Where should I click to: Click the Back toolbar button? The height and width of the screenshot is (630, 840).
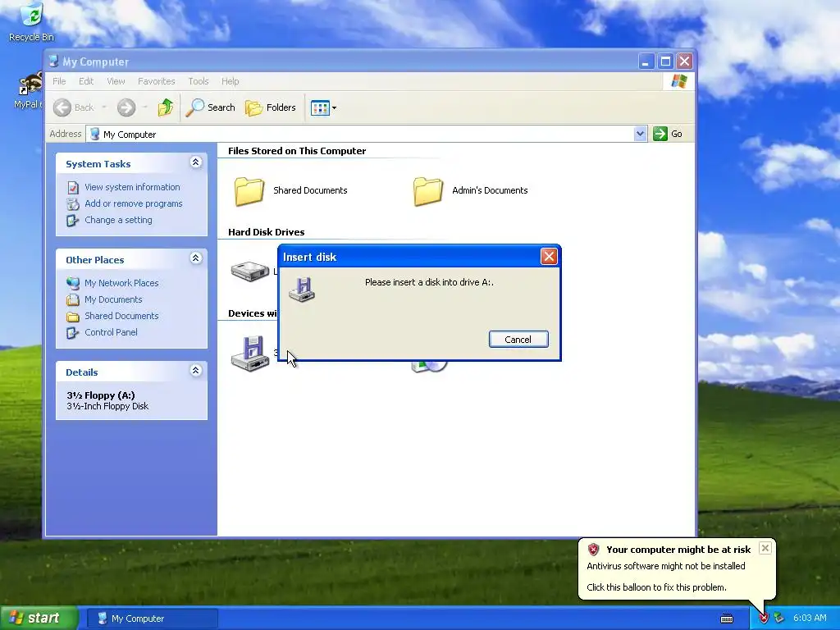(x=74, y=107)
